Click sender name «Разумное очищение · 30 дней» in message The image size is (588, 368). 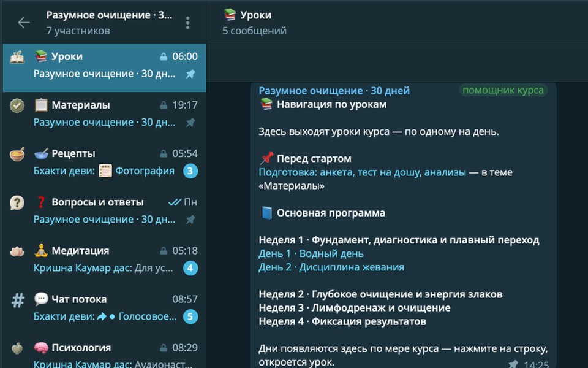point(334,91)
